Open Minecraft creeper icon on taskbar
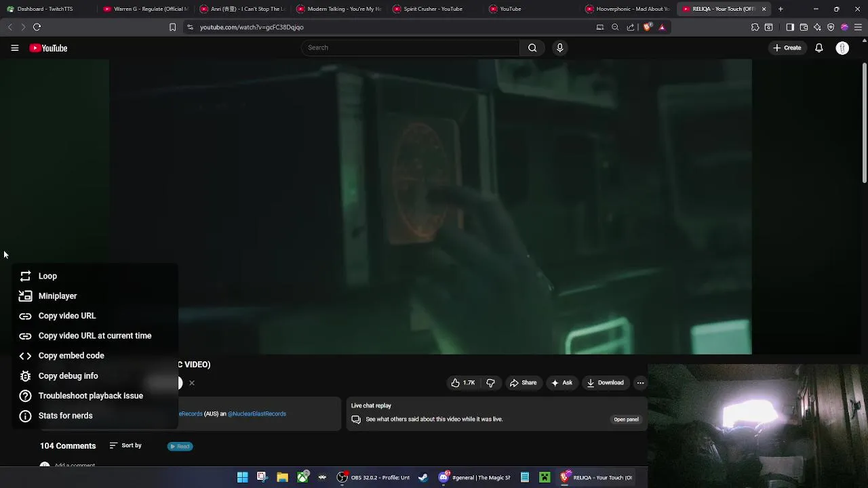868x488 pixels. [x=545, y=477]
